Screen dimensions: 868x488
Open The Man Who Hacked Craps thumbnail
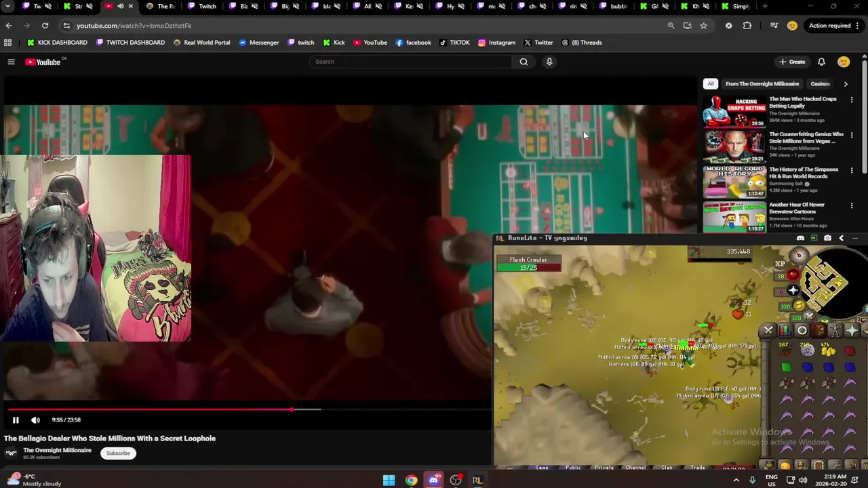[x=734, y=111]
